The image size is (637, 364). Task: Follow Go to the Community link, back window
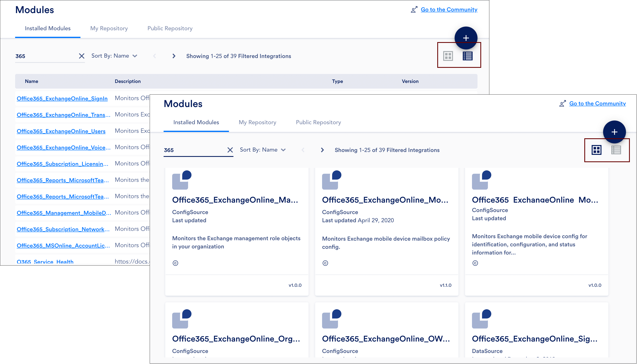[x=449, y=10]
